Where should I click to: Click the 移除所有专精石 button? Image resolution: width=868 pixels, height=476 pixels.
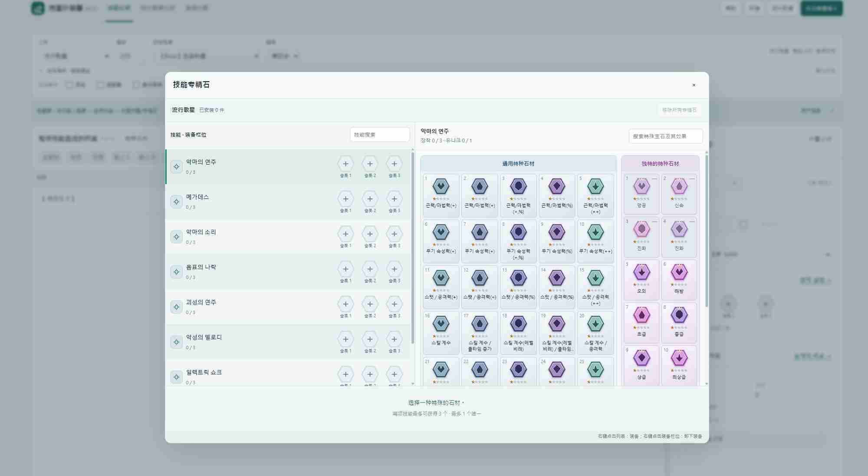pos(679,110)
